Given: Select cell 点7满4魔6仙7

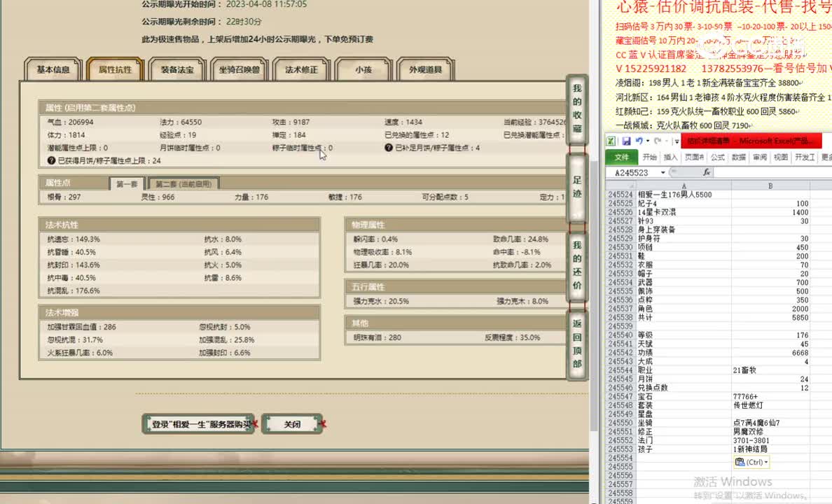Looking at the screenshot, I should 770,423.
